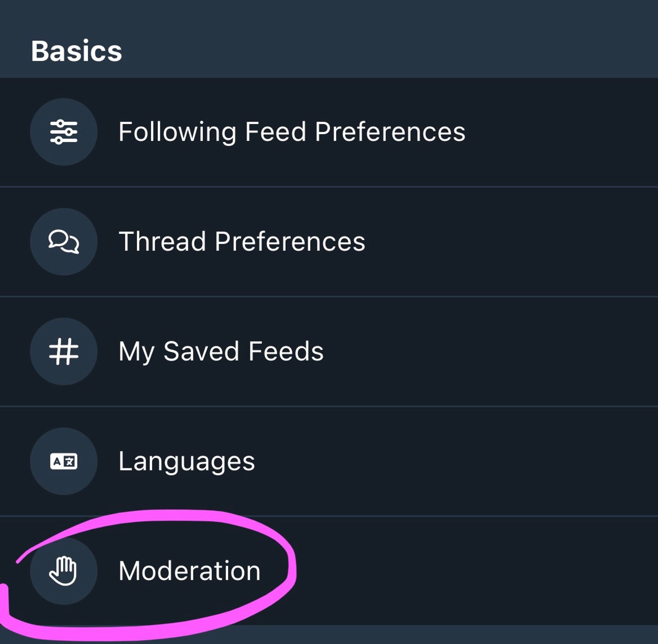
Task: Tap the chat bubbles icon
Action: (63, 242)
